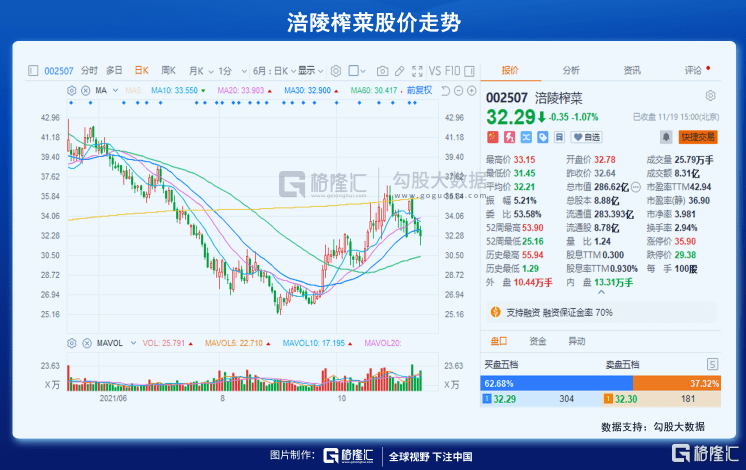The image size is (746, 470).
Task: Remove the MA indicator with X icon
Action: [x=86, y=90]
